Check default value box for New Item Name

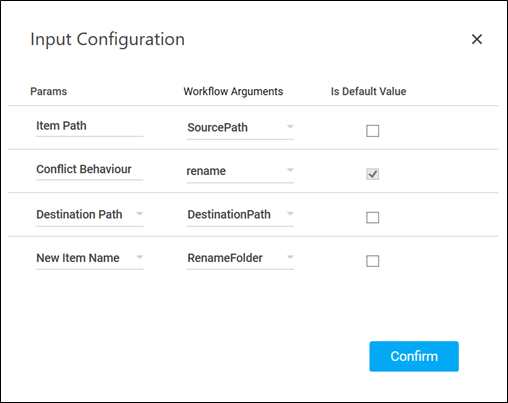tap(372, 261)
